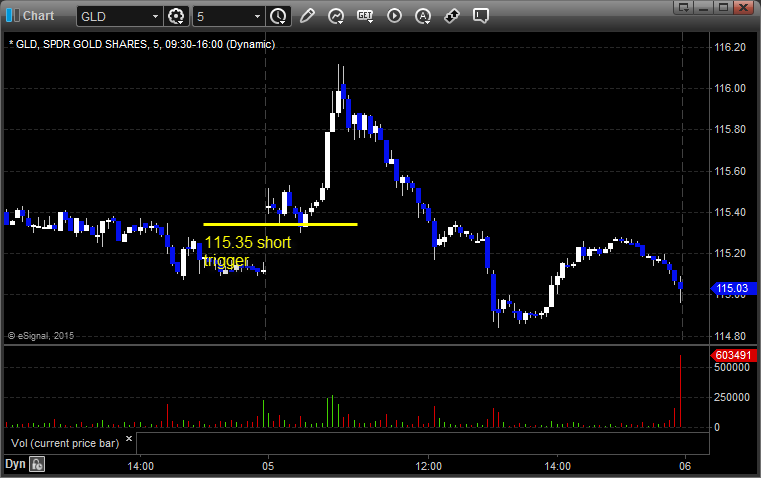This screenshot has height=478, width=761.
Task: Click the 114.80 price axis label
Action: 730,336
